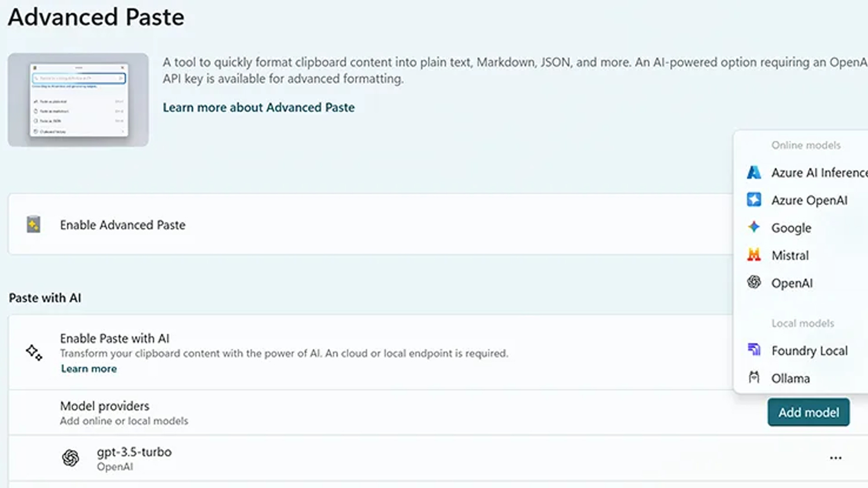Follow the Learn more link under Paste with AI

tap(89, 369)
